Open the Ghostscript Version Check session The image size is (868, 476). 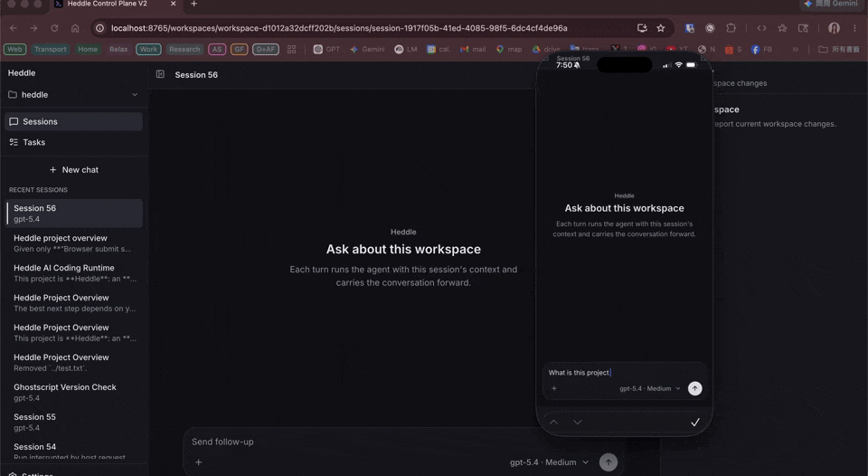pos(73,393)
